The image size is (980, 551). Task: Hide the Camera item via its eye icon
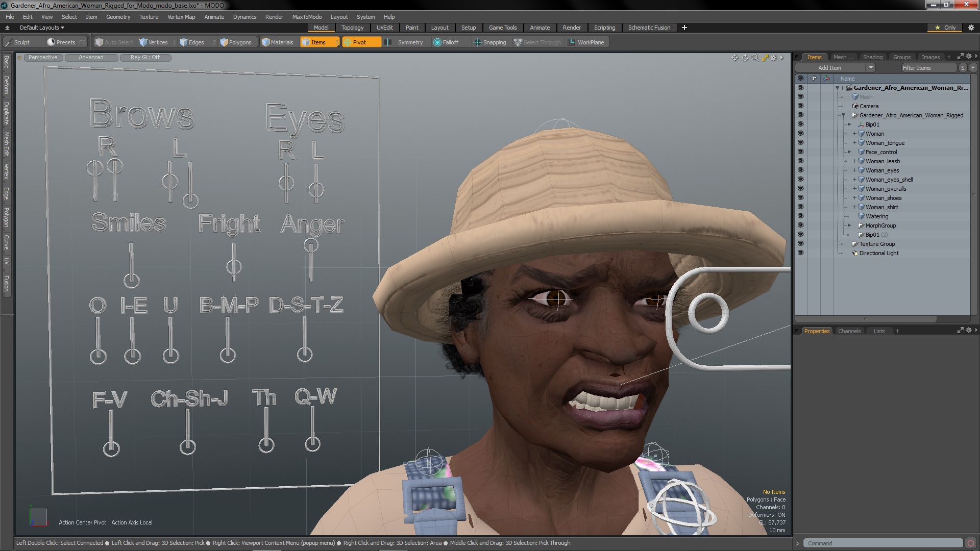pos(800,106)
